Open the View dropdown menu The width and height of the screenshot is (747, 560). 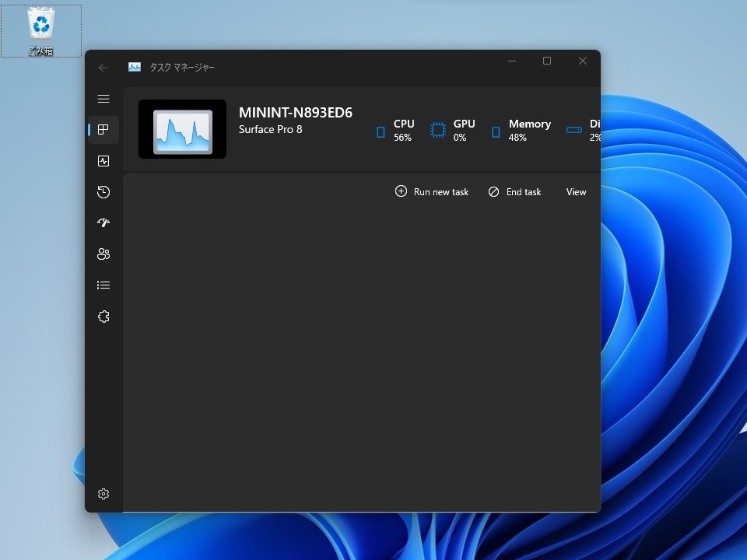[576, 192]
